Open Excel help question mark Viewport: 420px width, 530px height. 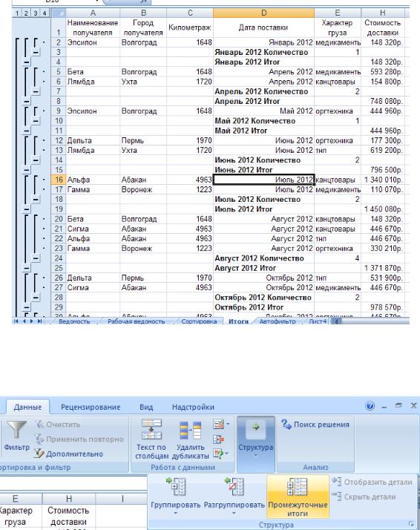[x=370, y=405]
